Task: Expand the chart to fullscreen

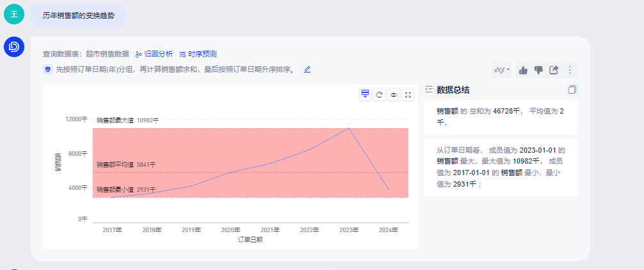Action: 408,94
